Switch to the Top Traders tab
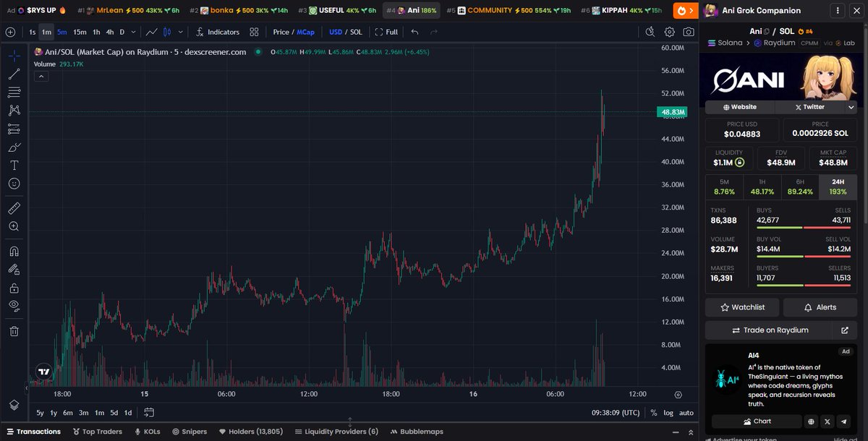 [97, 432]
